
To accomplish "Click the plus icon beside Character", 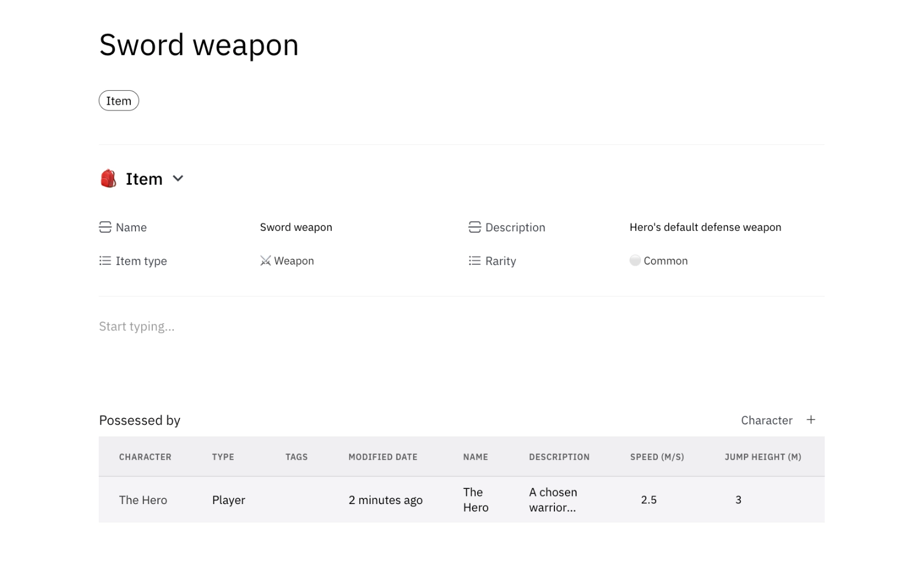I will pos(811,420).
